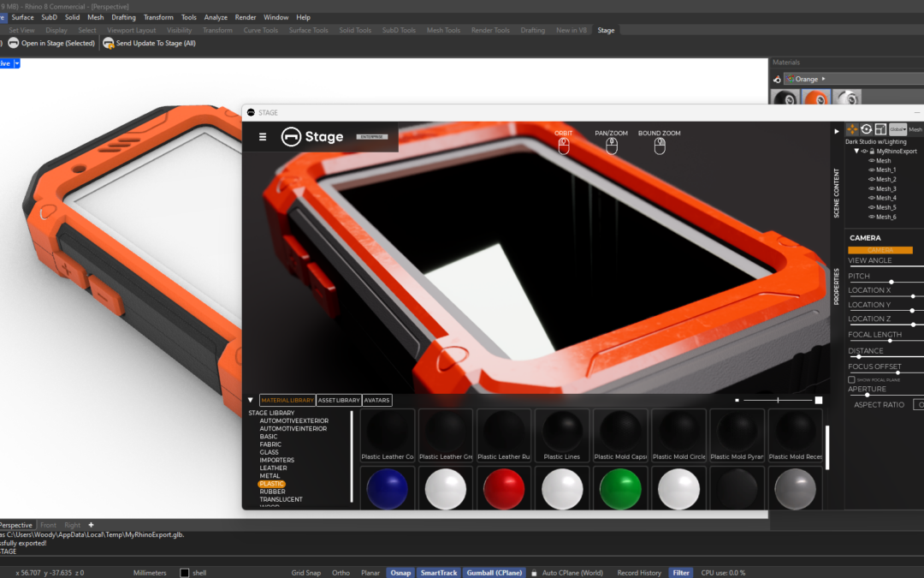Toggle eye icon for Mesh_6

coord(872,217)
